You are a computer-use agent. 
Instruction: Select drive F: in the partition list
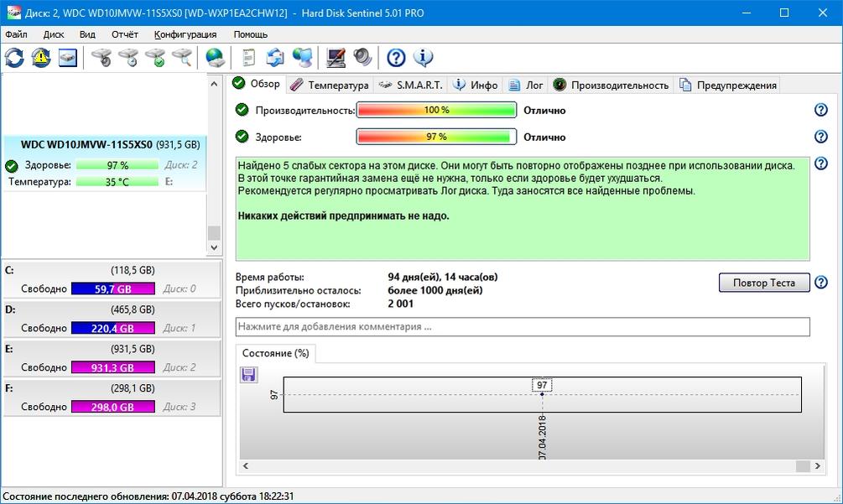(x=112, y=397)
